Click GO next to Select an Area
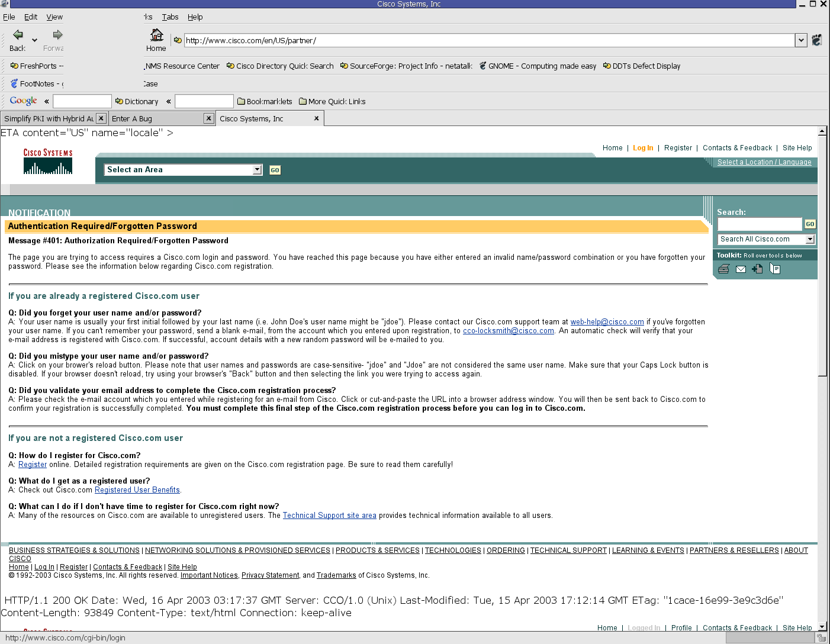The image size is (830, 644). [275, 170]
